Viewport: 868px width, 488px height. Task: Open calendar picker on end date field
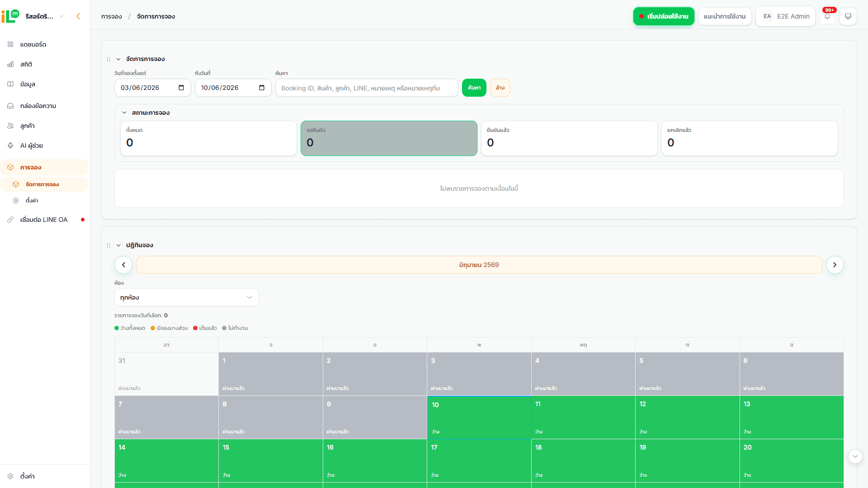262,88
